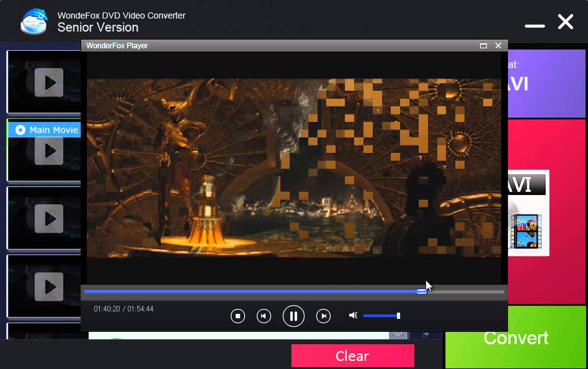Play the fourth title thumbnail
Image resolution: width=588 pixels, height=369 pixels.
49,286
